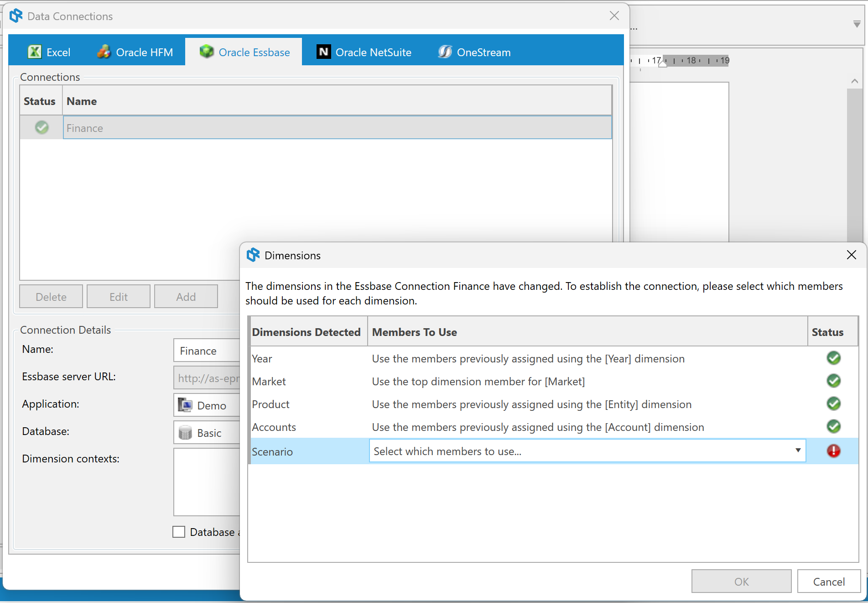This screenshot has width=868, height=603.
Task: Click the OneStream swirl icon
Action: click(x=445, y=52)
